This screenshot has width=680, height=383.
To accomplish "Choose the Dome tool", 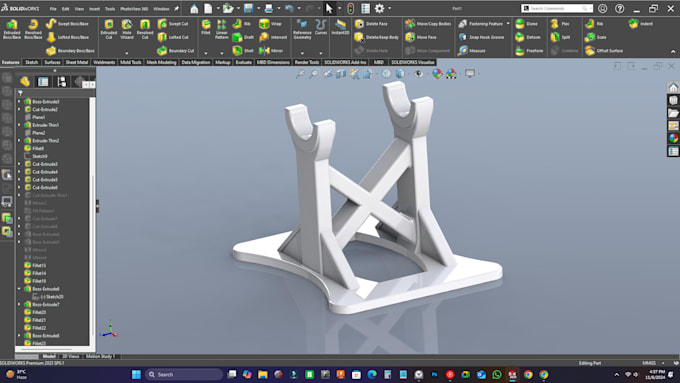I will (x=526, y=23).
